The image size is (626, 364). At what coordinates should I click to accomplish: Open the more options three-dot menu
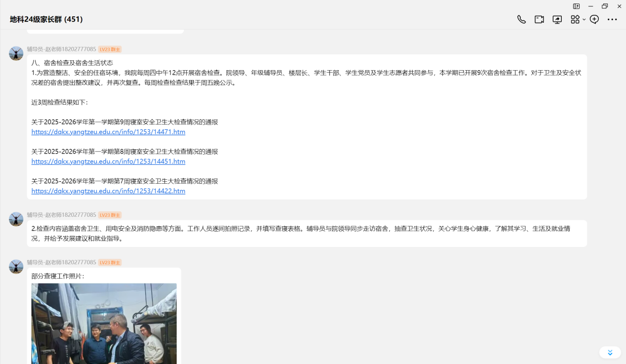pos(612,19)
